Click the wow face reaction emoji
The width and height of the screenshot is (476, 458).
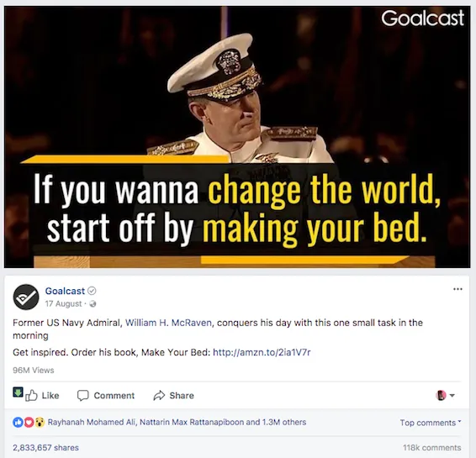40,422
